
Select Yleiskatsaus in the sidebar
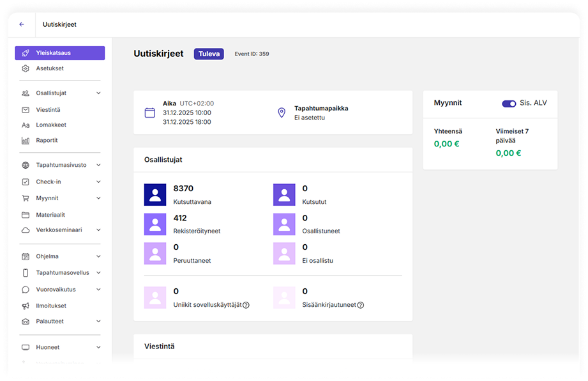(x=60, y=53)
